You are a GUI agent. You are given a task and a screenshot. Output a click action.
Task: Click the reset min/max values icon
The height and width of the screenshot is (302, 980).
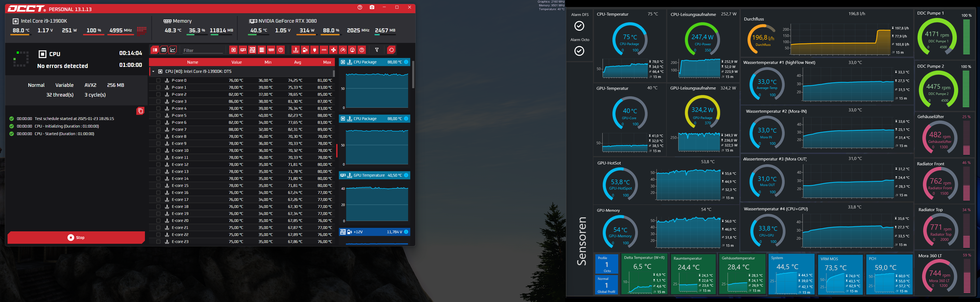tap(391, 50)
